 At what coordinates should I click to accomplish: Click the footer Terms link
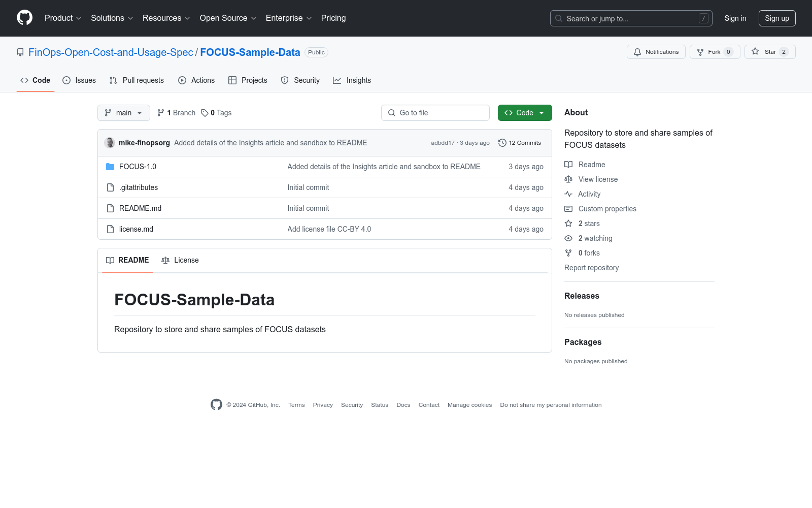[296, 405]
